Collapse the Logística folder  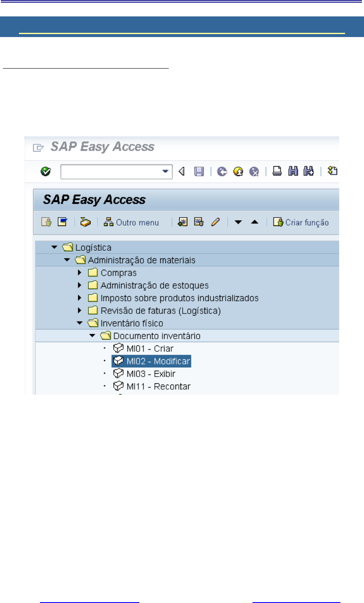click(x=54, y=247)
